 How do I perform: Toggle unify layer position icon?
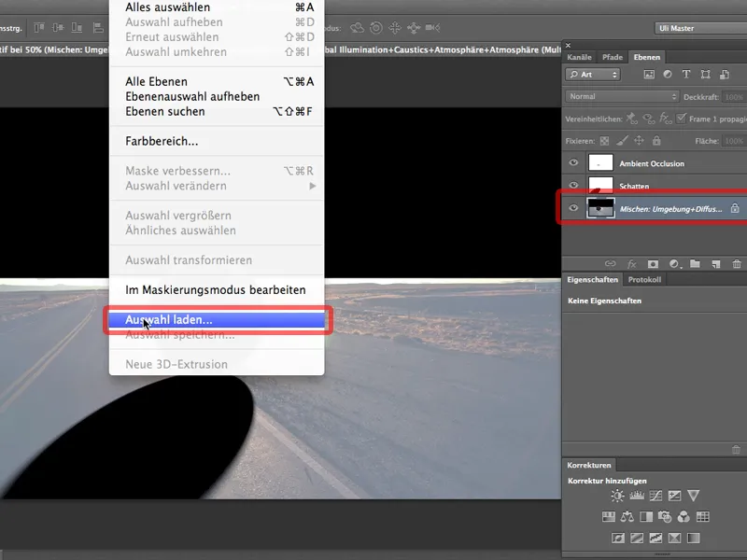(x=631, y=119)
